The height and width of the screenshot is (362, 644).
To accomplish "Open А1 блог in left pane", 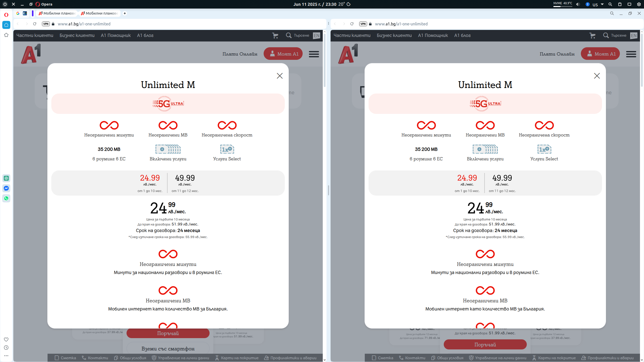I will 145,35.
